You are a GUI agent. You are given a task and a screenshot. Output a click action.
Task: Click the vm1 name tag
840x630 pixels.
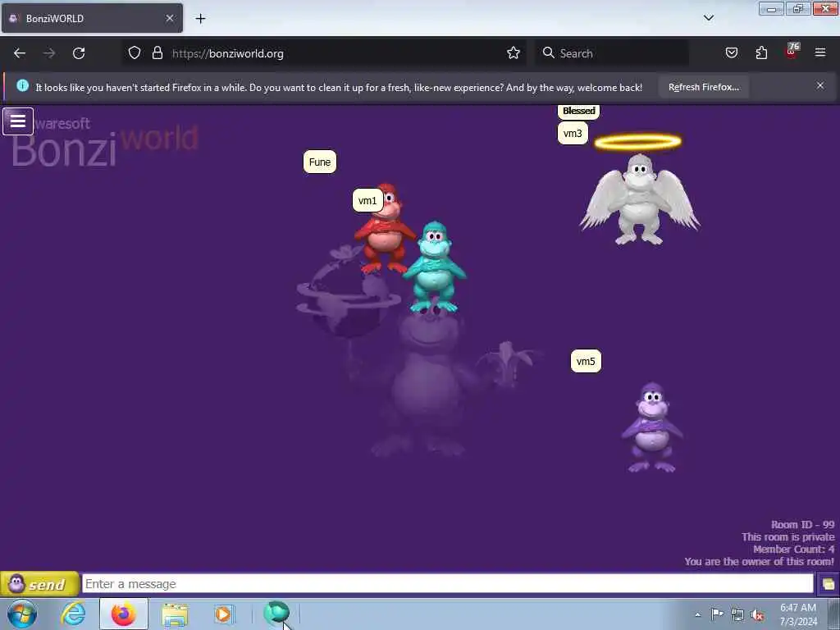click(367, 200)
